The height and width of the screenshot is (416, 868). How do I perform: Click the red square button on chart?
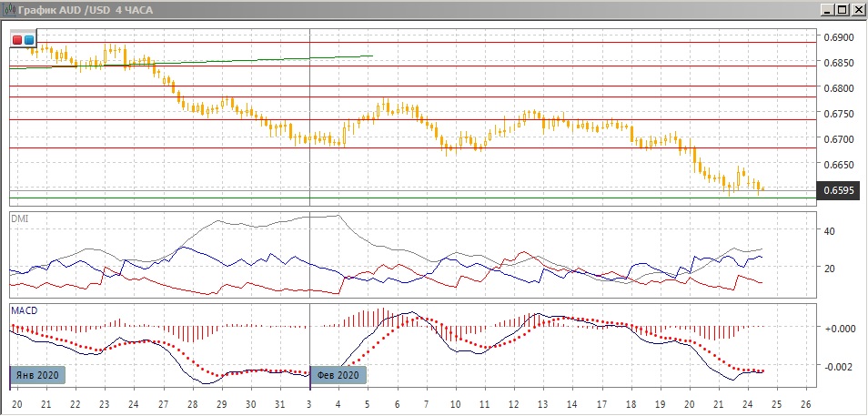[17, 39]
